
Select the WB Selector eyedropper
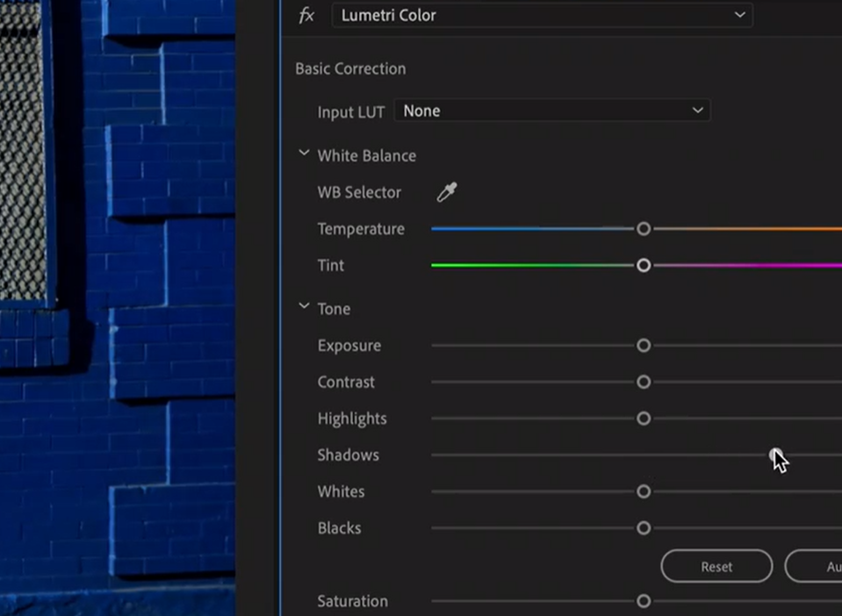[445, 191]
